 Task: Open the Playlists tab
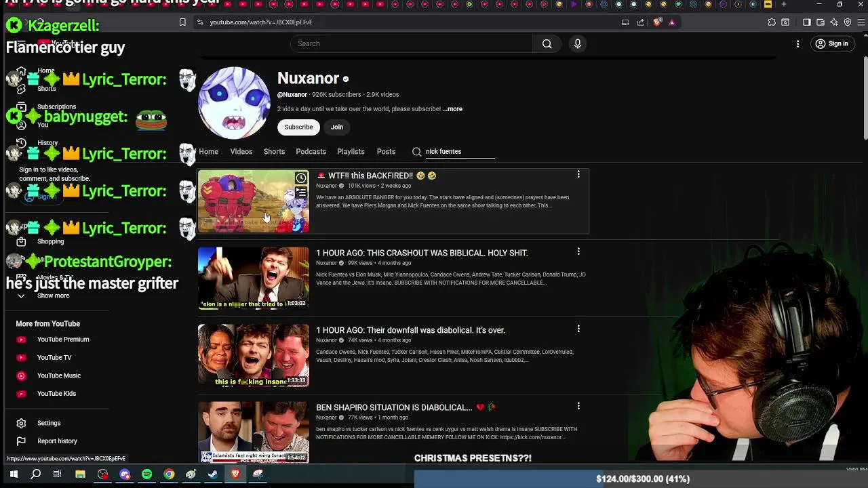(351, 152)
